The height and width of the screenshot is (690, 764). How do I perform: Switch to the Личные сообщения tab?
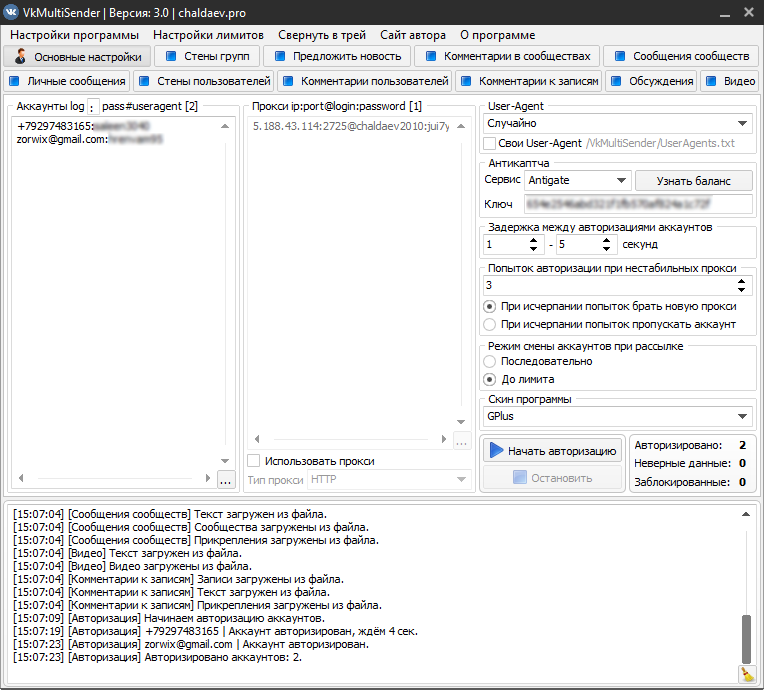click(67, 81)
